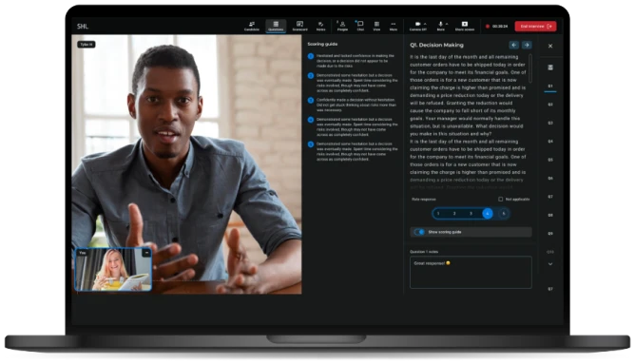Click the red recording indicator dot

tap(488, 27)
